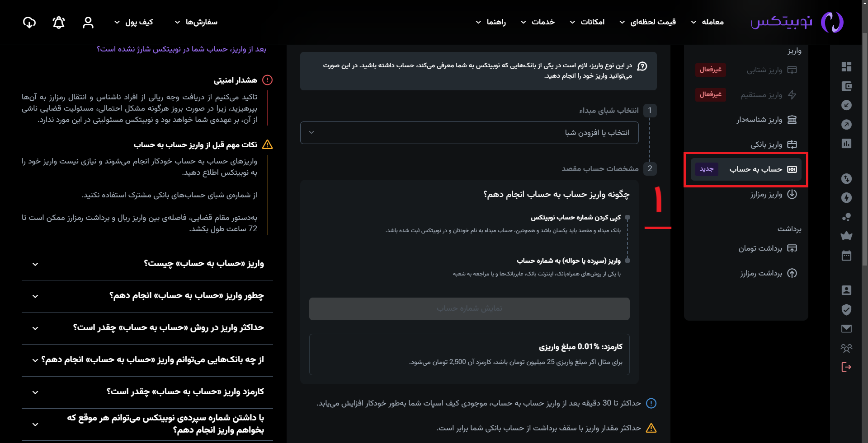Click the up-arrow icon beside برداشت رمزارز
Screen dimensions: 868x443
tap(792, 273)
